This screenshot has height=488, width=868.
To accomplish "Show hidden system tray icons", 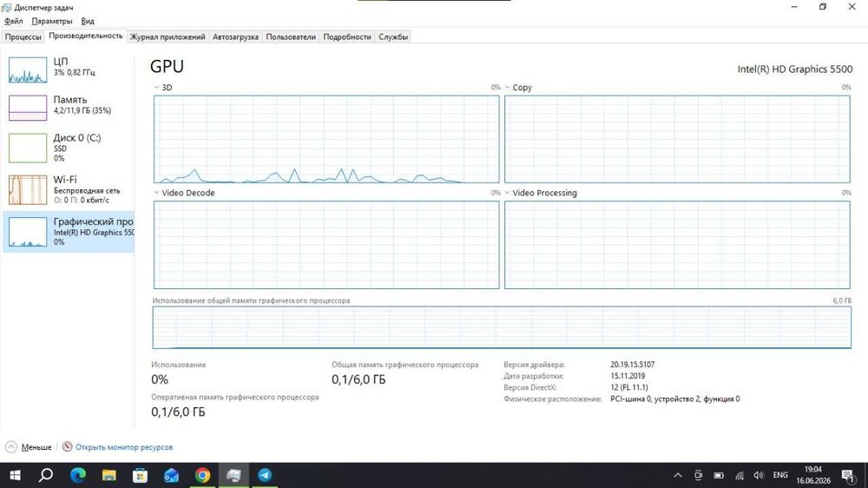I will [x=678, y=475].
